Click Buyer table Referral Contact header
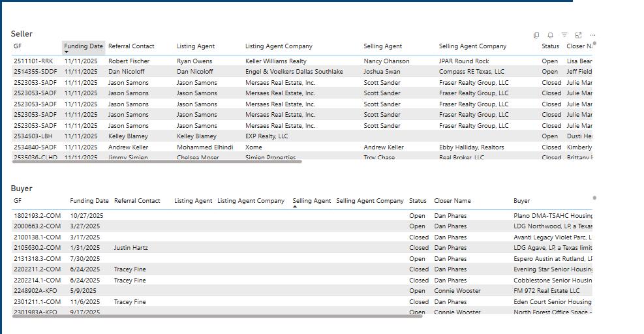 coord(137,200)
